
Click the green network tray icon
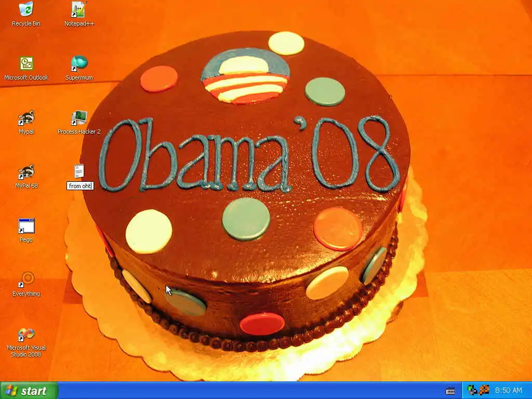point(472,391)
